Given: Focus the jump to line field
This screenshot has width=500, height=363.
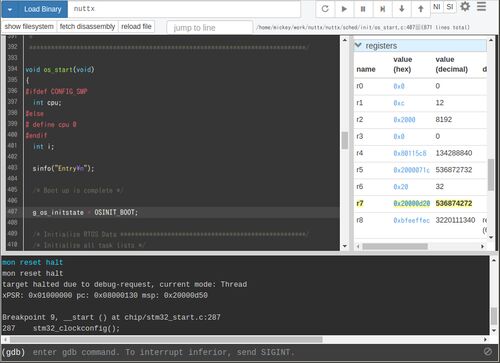Looking at the screenshot, I should pos(209,28).
